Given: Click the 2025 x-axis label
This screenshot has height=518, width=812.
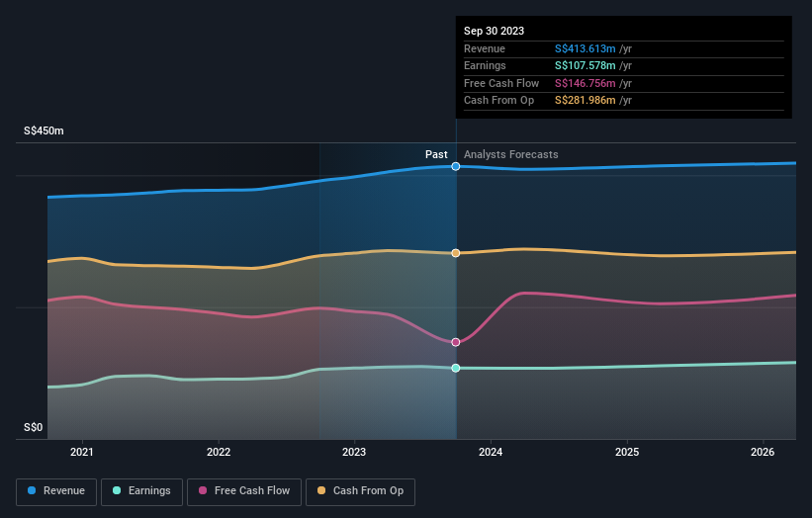Looking at the screenshot, I should (627, 452).
